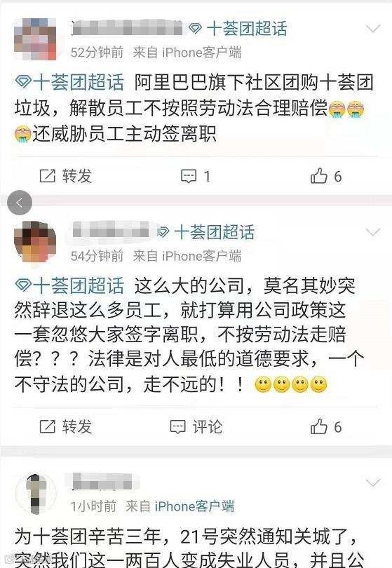Like the second post about 劳动法
The width and height of the screenshot is (392, 568).
click(x=319, y=426)
